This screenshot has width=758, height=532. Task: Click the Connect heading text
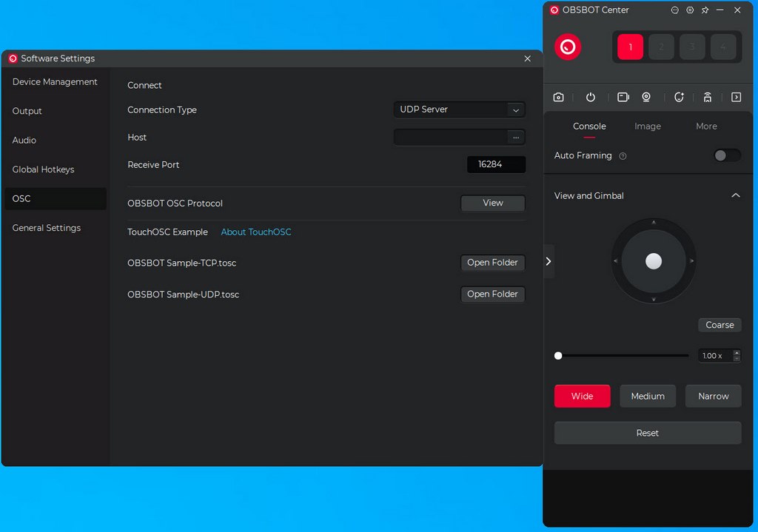[x=144, y=86]
